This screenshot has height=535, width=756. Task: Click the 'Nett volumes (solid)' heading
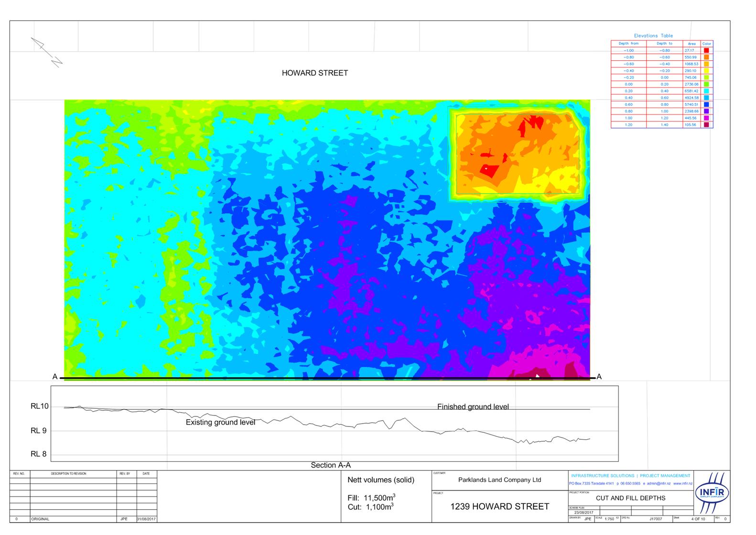pos(381,480)
